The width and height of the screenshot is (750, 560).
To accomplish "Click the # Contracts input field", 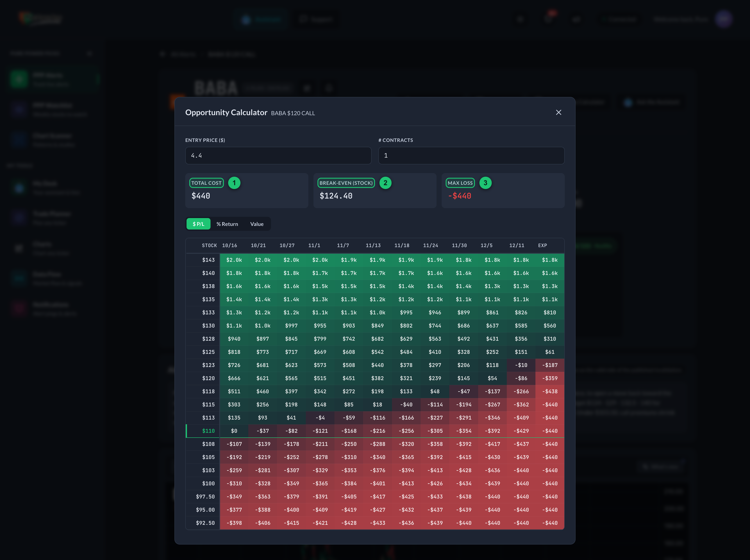I will (471, 155).
